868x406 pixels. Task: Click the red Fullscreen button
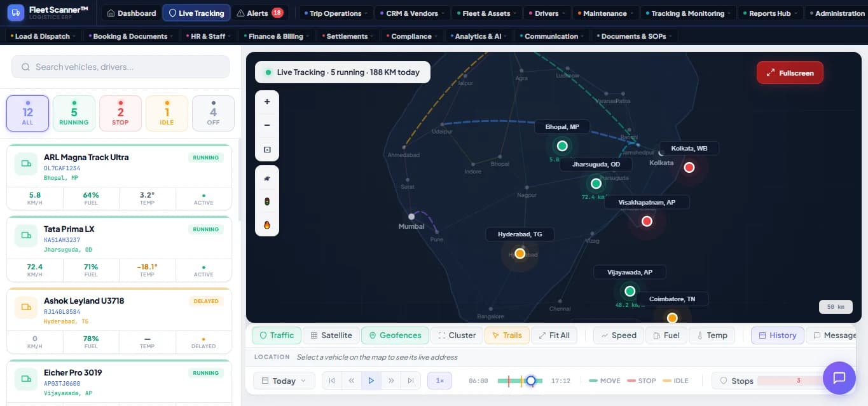[790, 73]
